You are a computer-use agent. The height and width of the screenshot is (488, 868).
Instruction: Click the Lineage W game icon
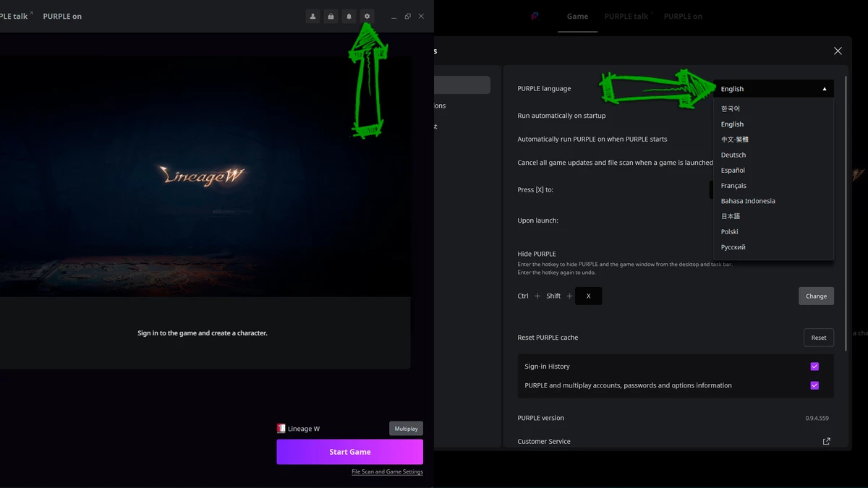coord(281,428)
